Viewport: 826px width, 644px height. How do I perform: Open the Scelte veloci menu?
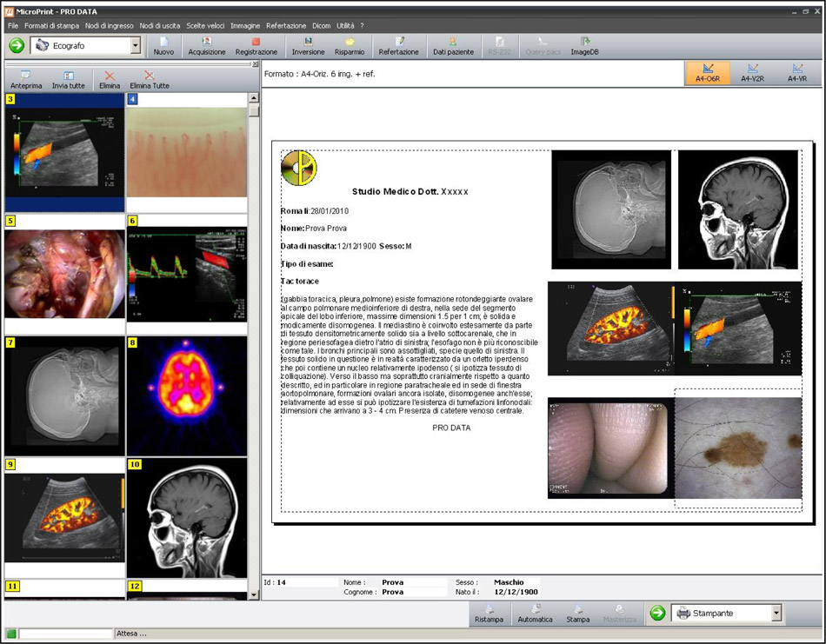click(205, 25)
